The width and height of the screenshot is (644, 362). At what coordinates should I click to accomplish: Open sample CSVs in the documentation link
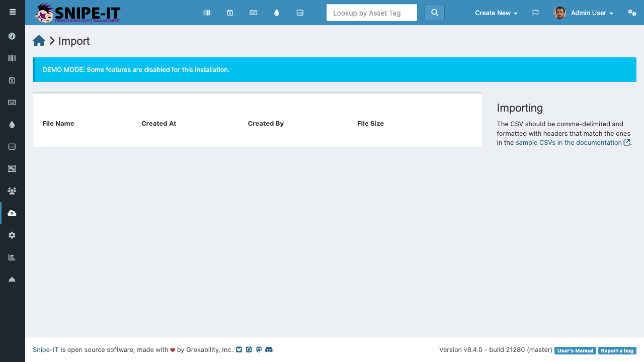[573, 143]
